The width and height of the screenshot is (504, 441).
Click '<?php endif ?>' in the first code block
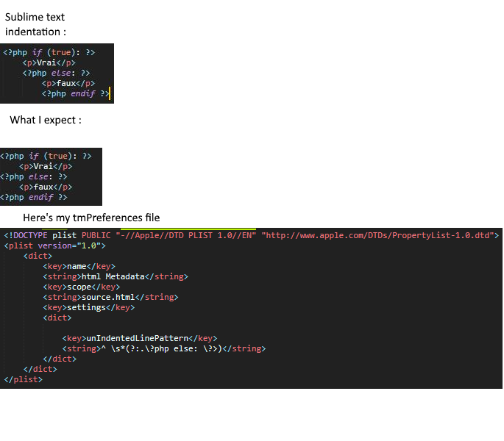tap(76, 93)
